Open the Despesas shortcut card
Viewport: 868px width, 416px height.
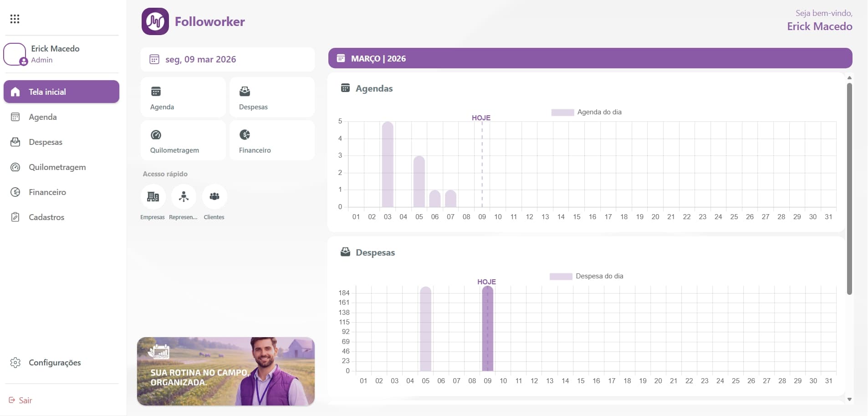[272, 98]
